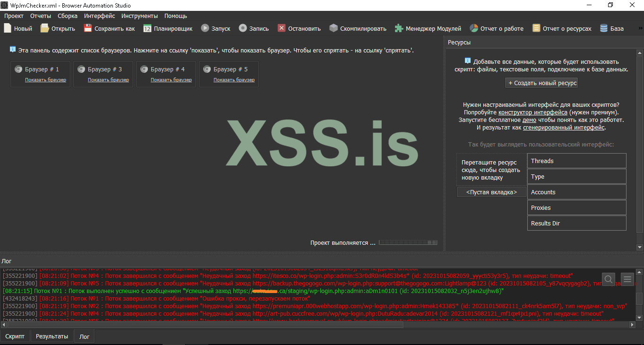Select log line mentioning premuniapr.000webhostapp.com

tap(315, 306)
